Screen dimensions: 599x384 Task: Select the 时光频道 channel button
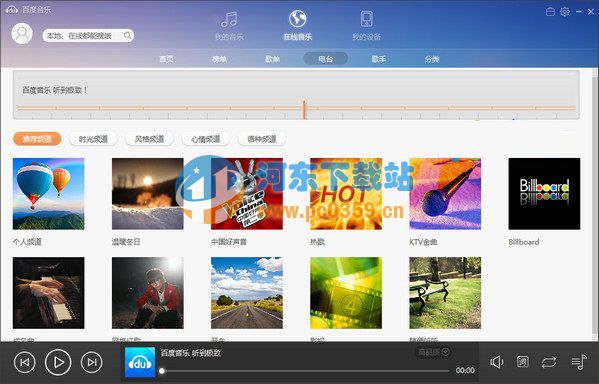pyautogui.click(x=93, y=139)
